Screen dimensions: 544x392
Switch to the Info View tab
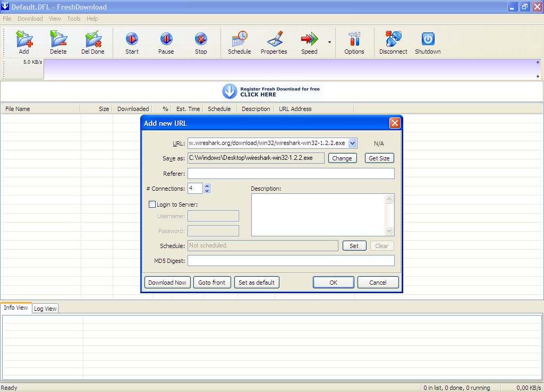pos(16,308)
